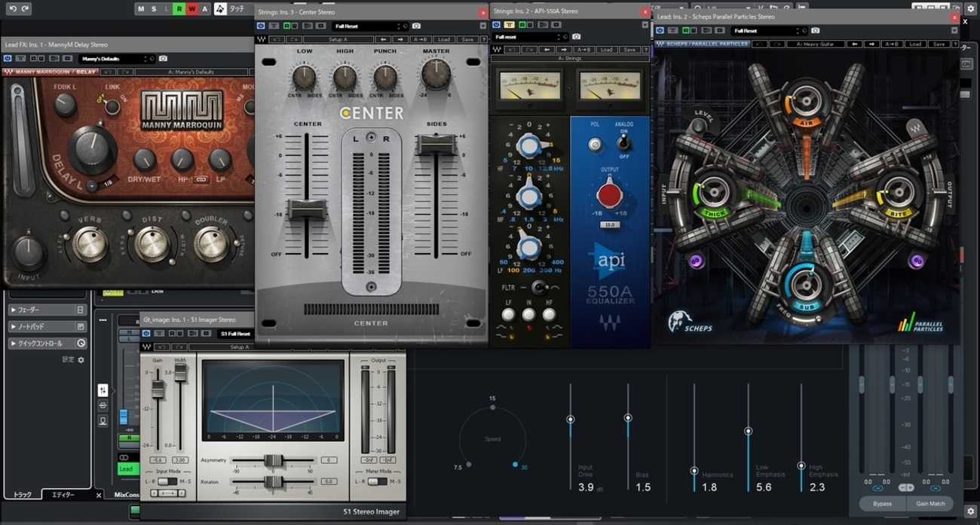Click the Waves logo in S1 Imager toolbar
980x525 pixels.
[147, 347]
